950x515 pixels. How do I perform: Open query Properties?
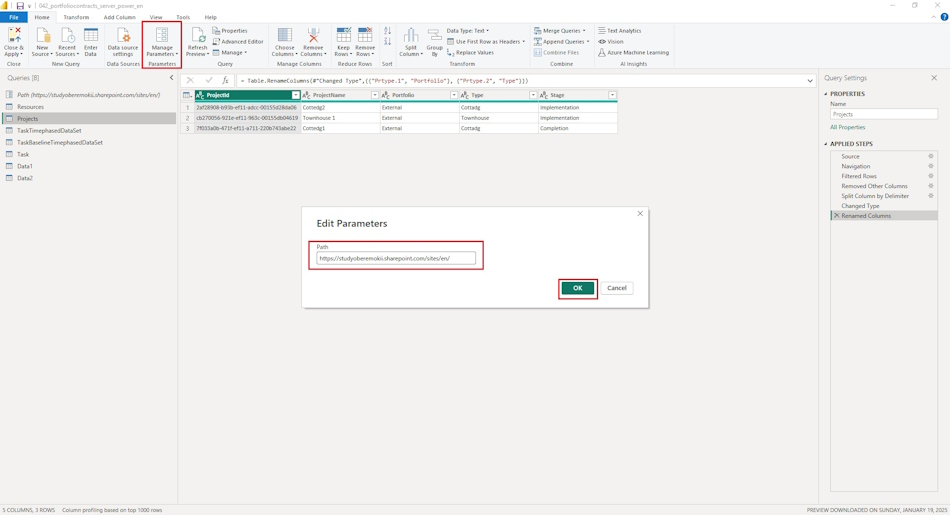(x=230, y=31)
